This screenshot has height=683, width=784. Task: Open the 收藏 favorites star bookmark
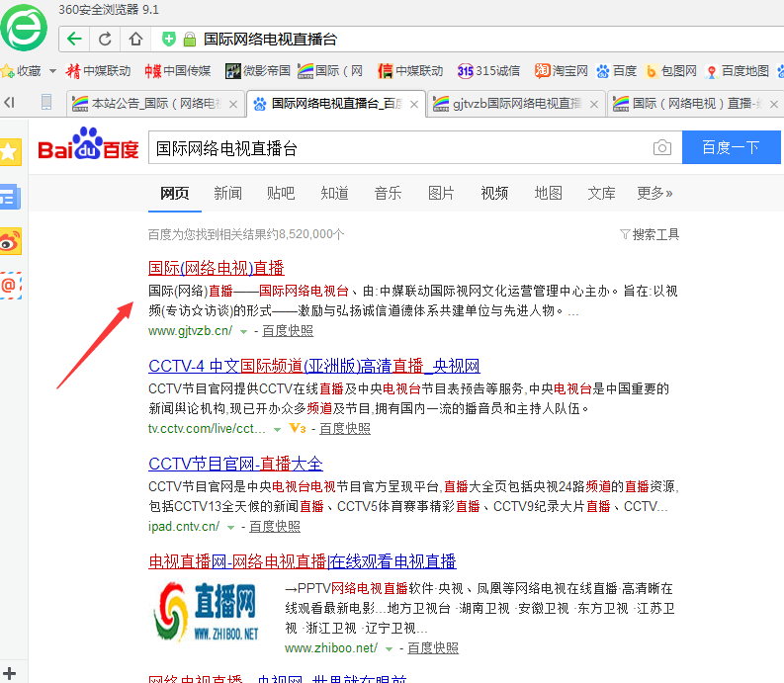point(21,71)
